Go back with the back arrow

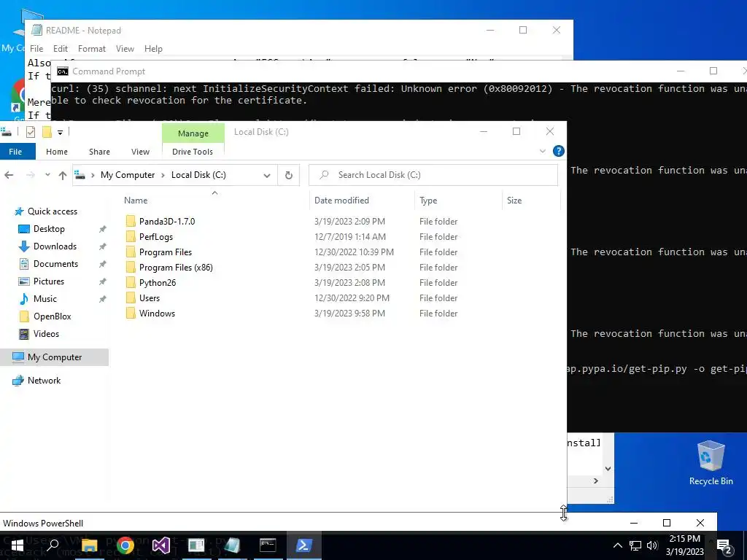tap(9, 175)
